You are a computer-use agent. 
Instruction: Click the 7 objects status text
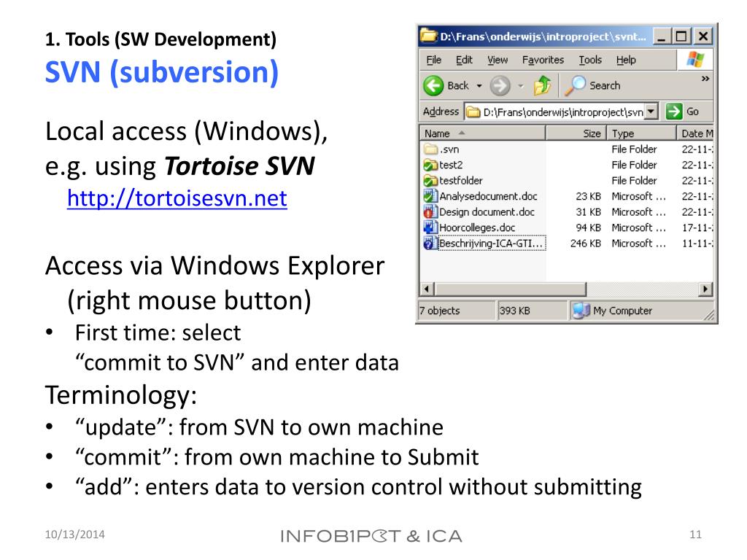[440, 311]
